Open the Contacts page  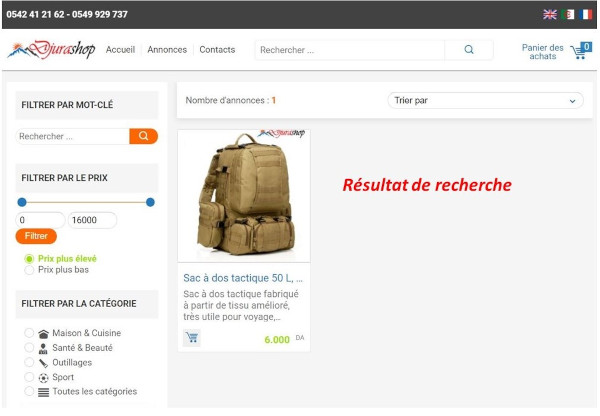[x=217, y=50]
